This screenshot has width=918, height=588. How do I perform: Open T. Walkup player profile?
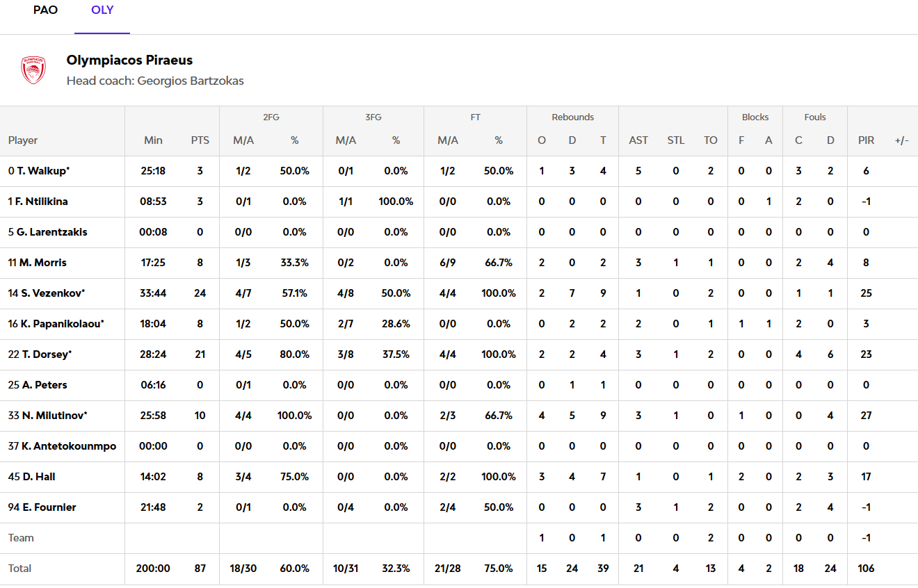click(x=43, y=171)
